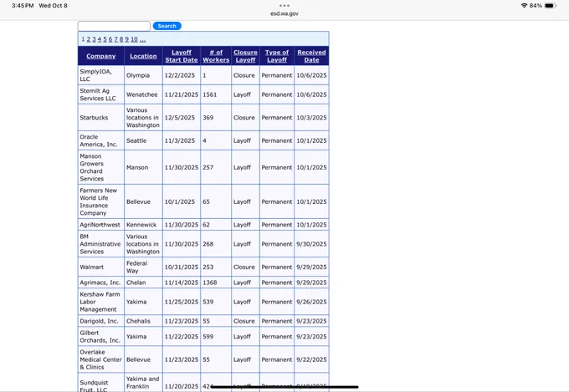Click the 10/31/2025 layoff start date
This screenshot has width=569, height=392.
coord(182,267)
